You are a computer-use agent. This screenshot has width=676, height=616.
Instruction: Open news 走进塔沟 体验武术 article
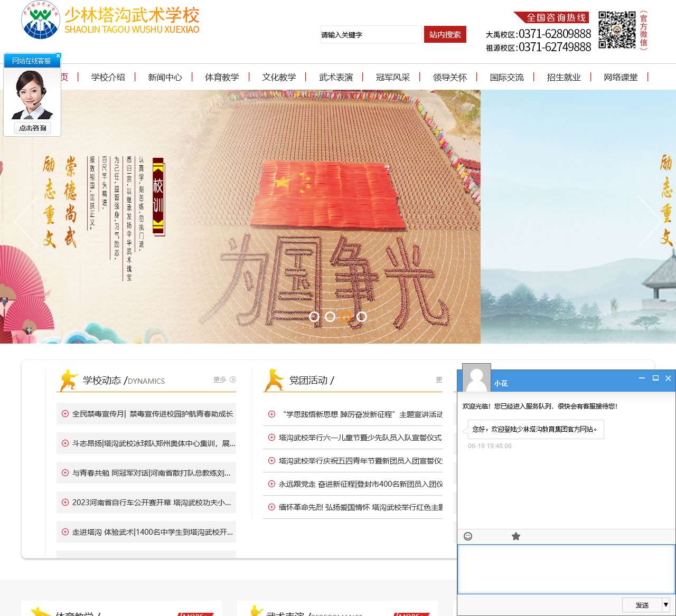click(153, 532)
